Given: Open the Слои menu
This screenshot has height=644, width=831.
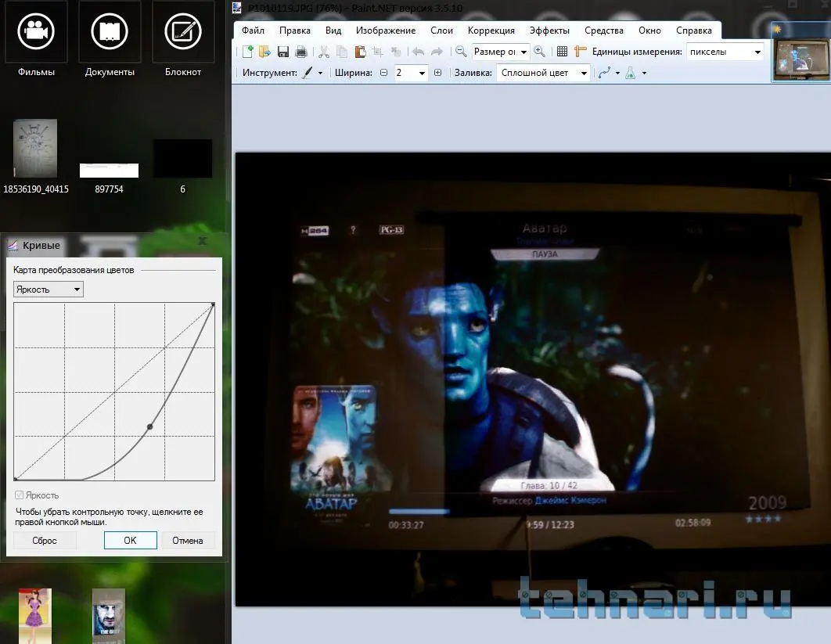Looking at the screenshot, I should tap(441, 31).
